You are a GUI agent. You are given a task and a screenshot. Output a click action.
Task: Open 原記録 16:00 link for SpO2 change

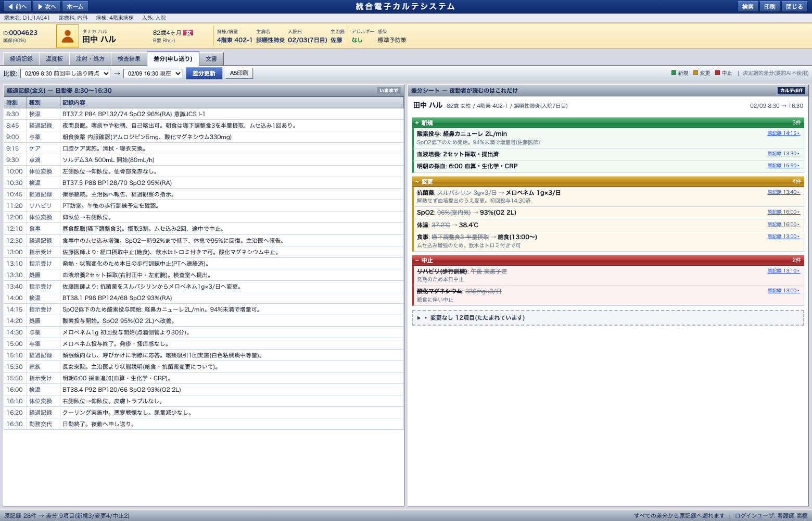(x=783, y=212)
